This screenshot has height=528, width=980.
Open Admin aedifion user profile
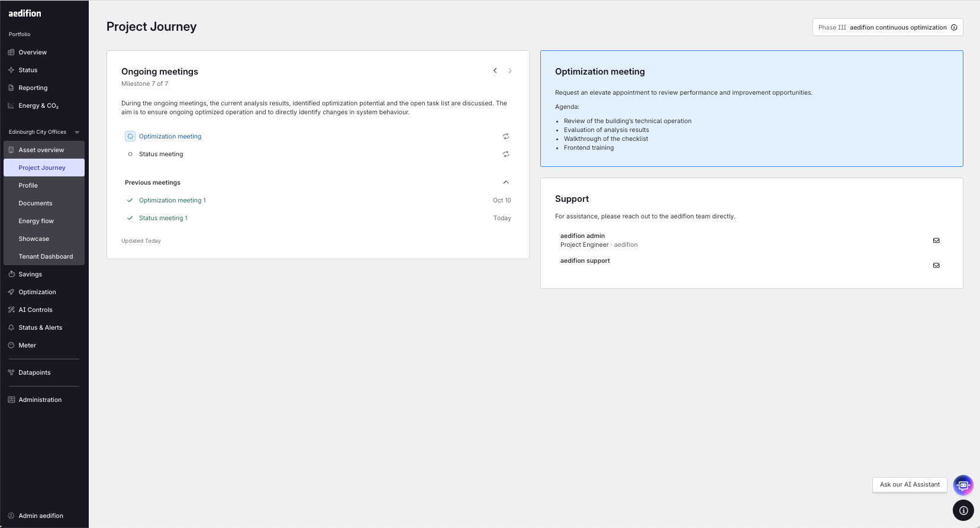point(40,516)
